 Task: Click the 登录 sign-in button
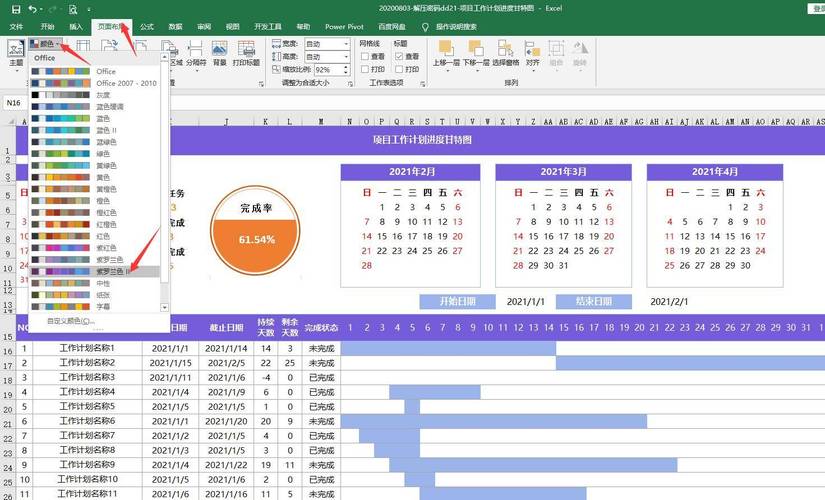[x=817, y=9]
